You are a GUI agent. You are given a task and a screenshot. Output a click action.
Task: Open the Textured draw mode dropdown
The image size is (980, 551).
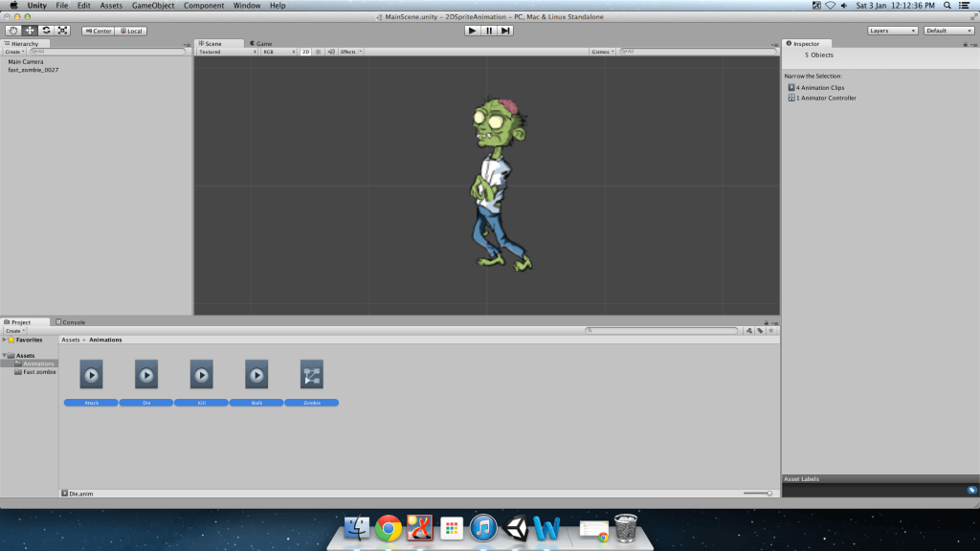click(228, 52)
